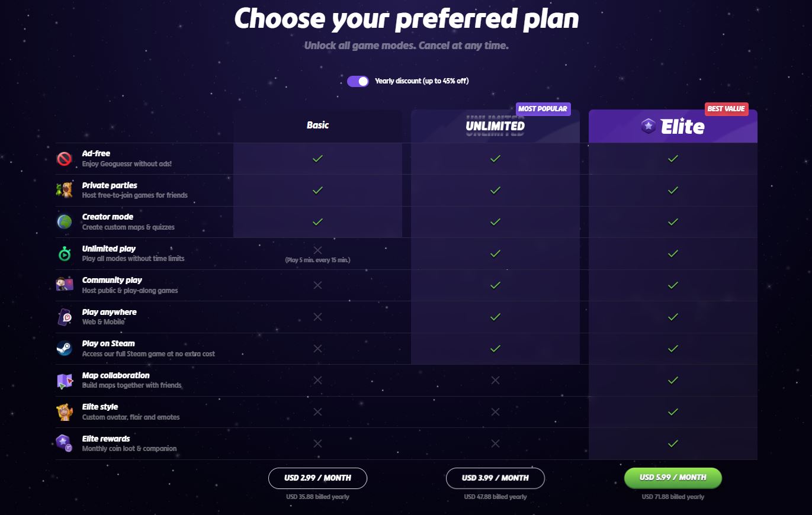Viewport: 812px width, 515px height.
Task: Click the MOST POPULAR badge
Action: (544, 109)
